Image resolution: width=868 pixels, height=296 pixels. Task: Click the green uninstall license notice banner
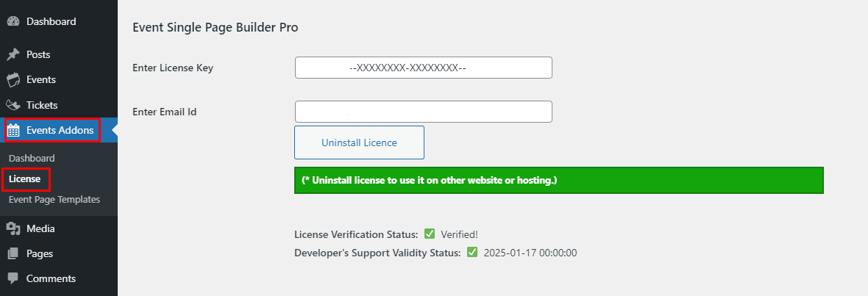(x=558, y=180)
